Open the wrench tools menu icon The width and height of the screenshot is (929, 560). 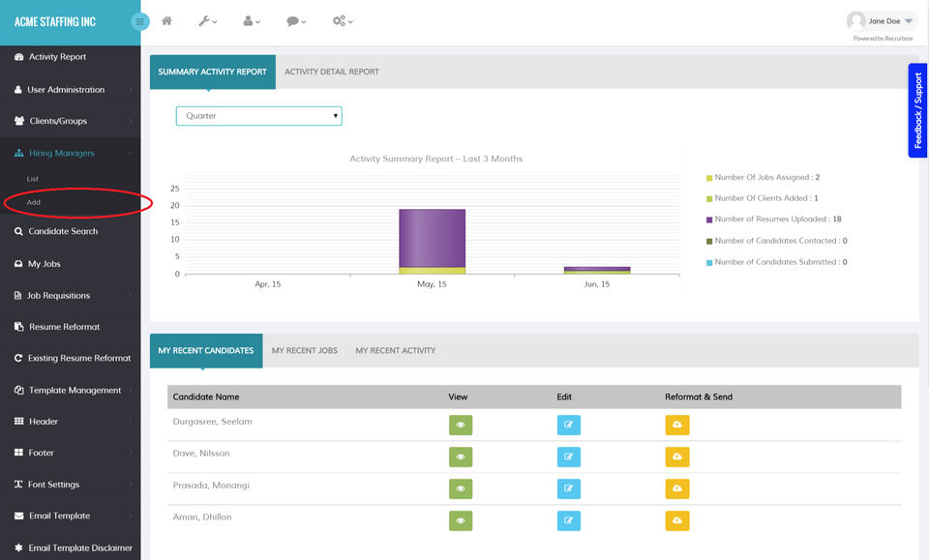[x=207, y=21]
